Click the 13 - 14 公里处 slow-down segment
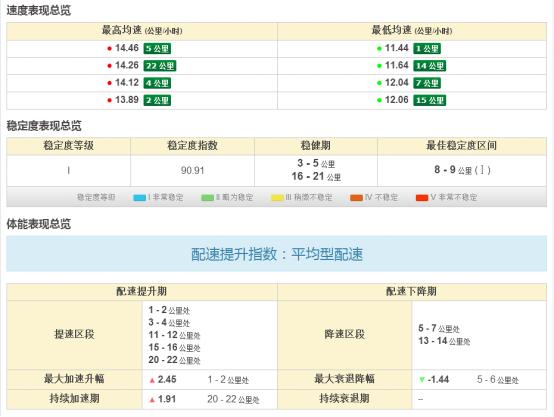The image size is (554, 417). coord(444,341)
